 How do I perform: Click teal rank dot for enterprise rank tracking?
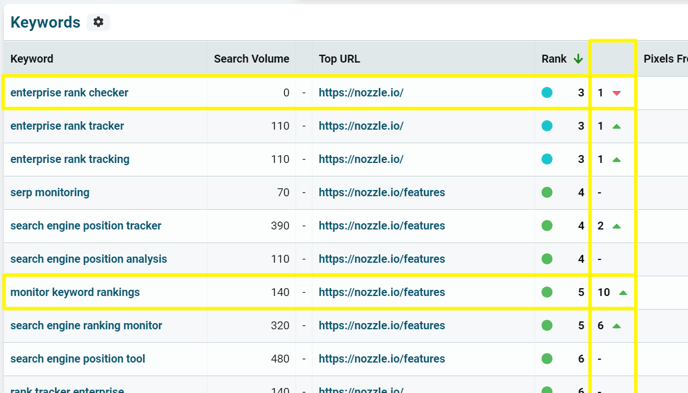click(547, 159)
